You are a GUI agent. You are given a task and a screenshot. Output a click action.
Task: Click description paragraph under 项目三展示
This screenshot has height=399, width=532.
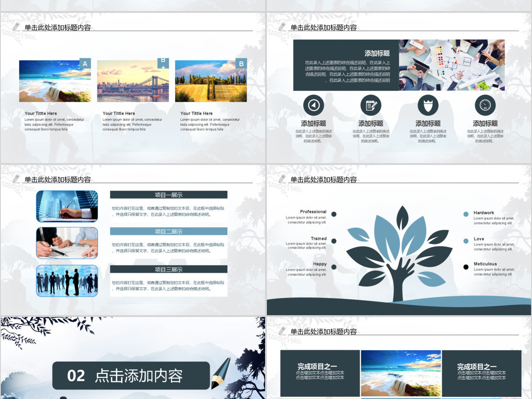(168, 286)
